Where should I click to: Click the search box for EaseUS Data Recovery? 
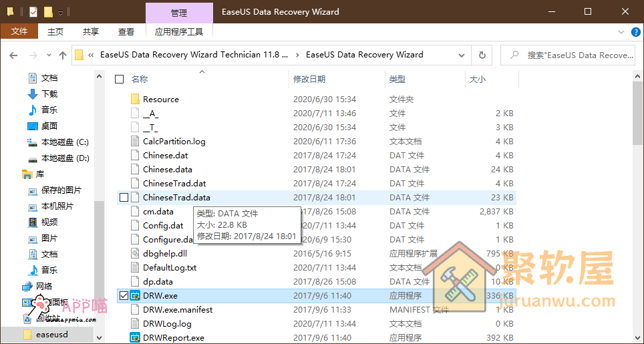568,55
